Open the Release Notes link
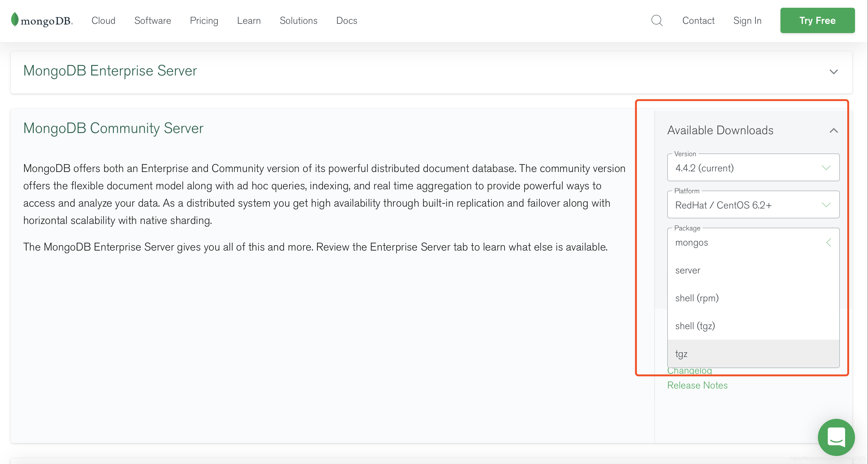This screenshot has width=868, height=464. click(698, 385)
